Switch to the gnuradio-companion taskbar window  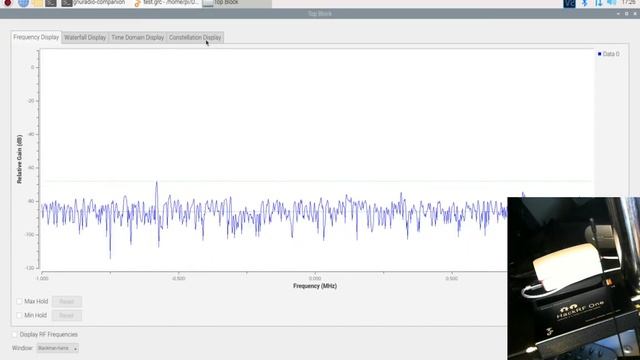(x=93, y=3)
